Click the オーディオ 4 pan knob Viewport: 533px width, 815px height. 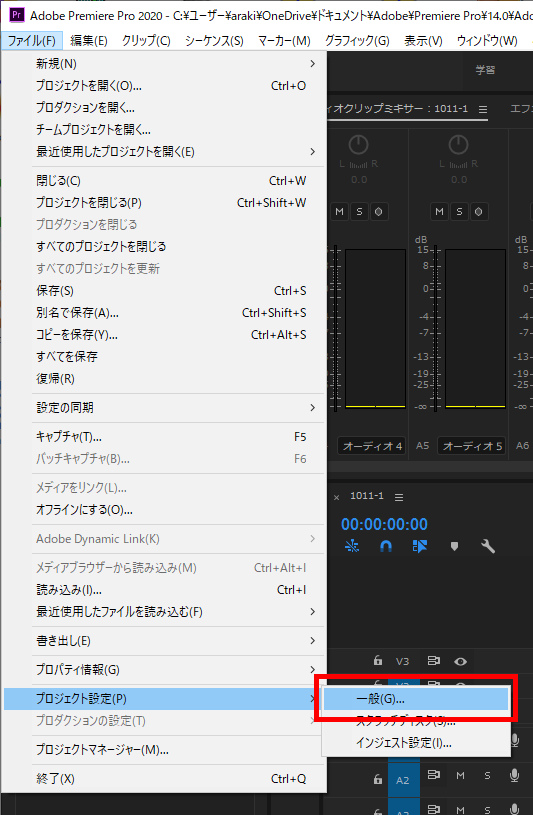pos(358,145)
